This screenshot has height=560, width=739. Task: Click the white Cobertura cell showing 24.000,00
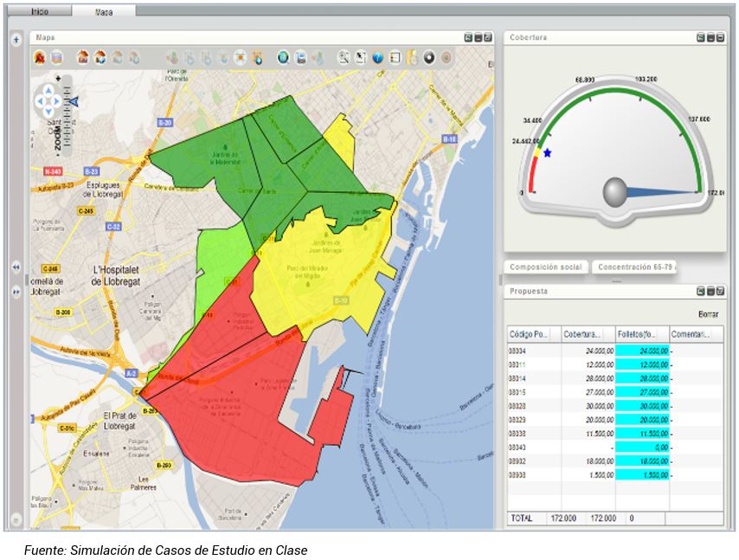[588, 351]
